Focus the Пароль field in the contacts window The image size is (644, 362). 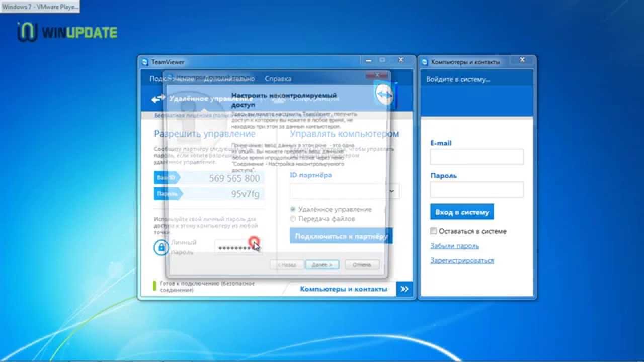[x=477, y=190]
